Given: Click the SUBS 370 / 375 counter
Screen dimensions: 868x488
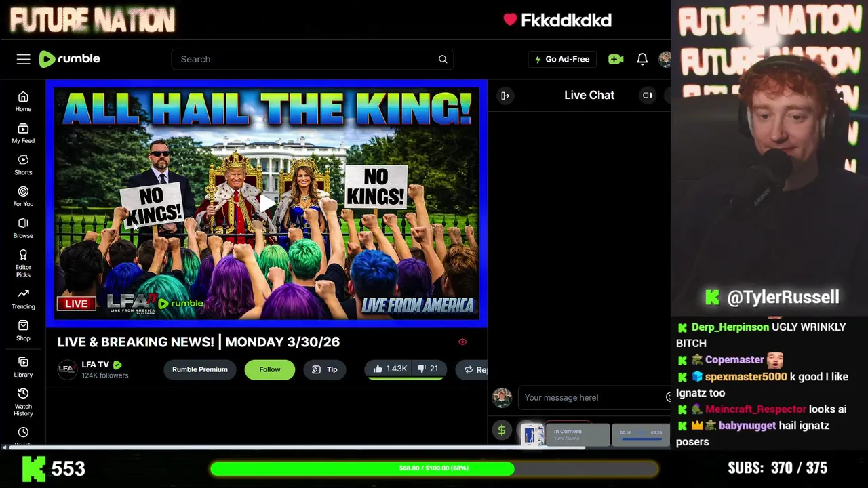Looking at the screenshot, I should [x=777, y=468].
